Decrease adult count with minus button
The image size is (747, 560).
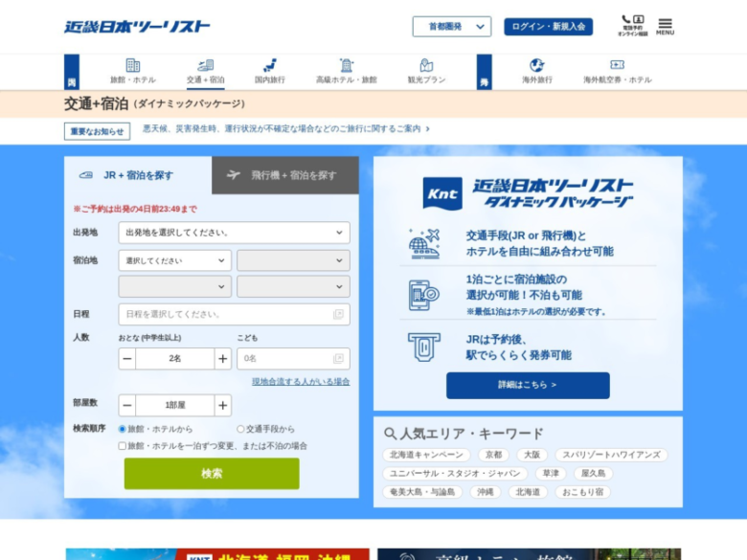pos(127,359)
